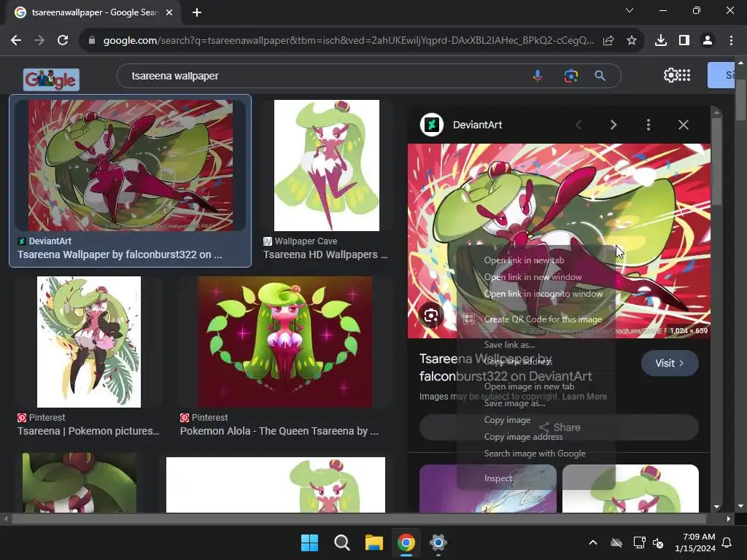Open the preview panel three-dot options
Viewport: 747px width, 560px height.
(x=649, y=125)
